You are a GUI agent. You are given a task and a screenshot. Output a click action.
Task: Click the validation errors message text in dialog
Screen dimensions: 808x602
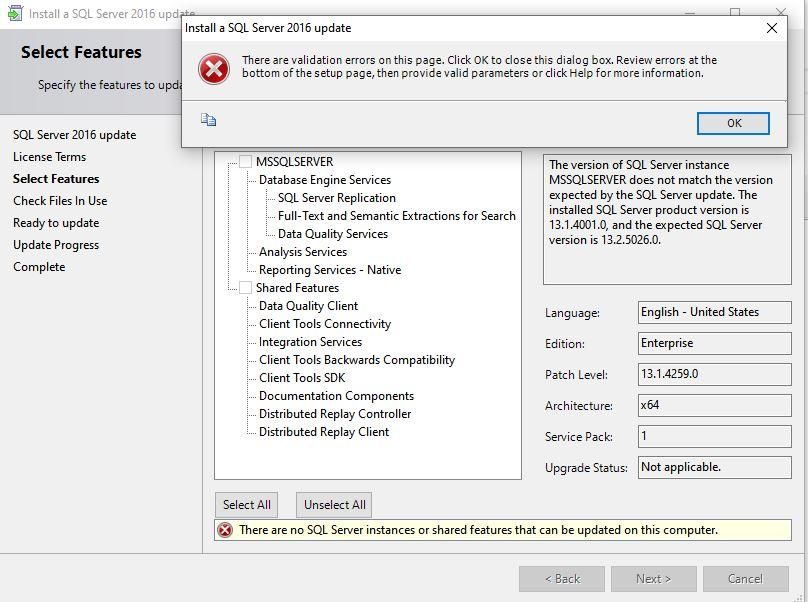coord(479,66)
